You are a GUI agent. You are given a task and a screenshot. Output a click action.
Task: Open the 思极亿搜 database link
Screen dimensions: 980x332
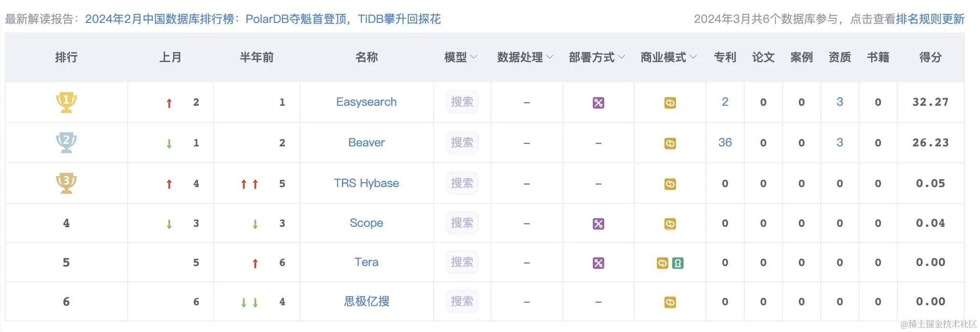click(367, 301)
